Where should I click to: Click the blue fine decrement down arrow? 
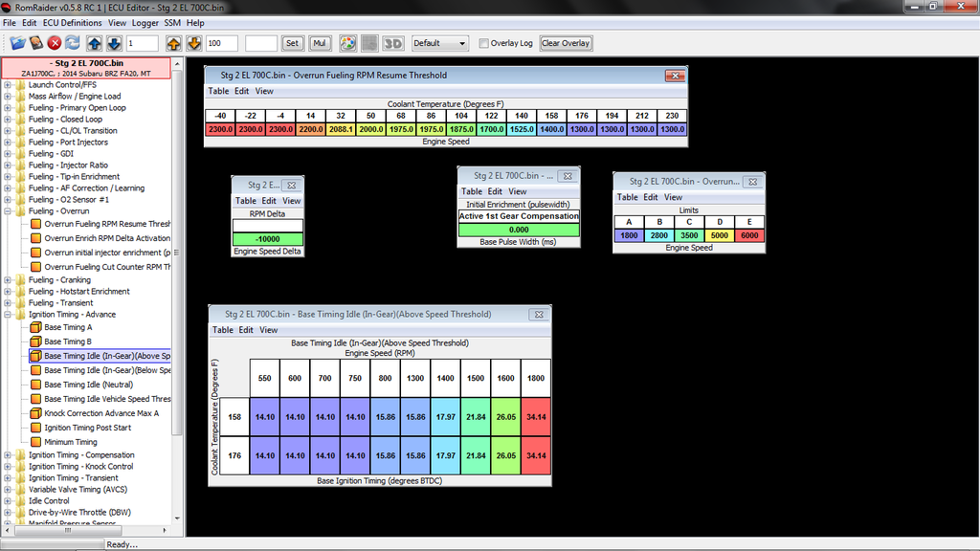113,43
